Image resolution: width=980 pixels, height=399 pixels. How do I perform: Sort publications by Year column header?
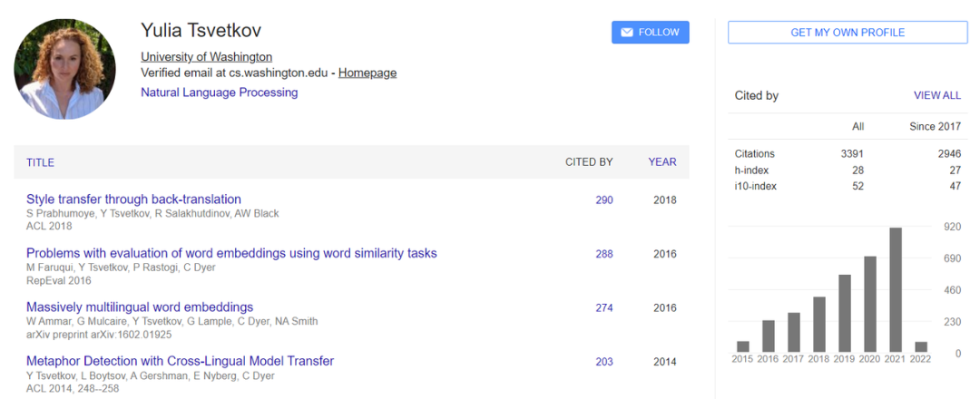(x=662, y=162)
